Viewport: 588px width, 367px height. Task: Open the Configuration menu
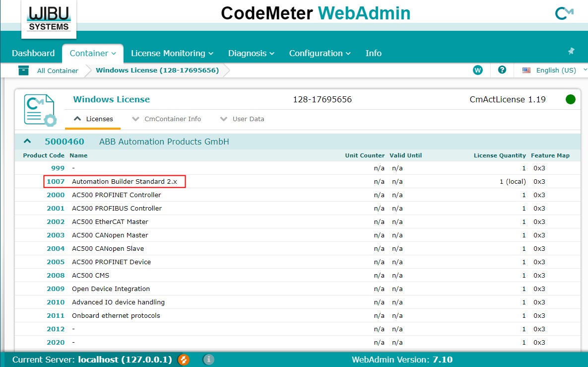(320, 53)
